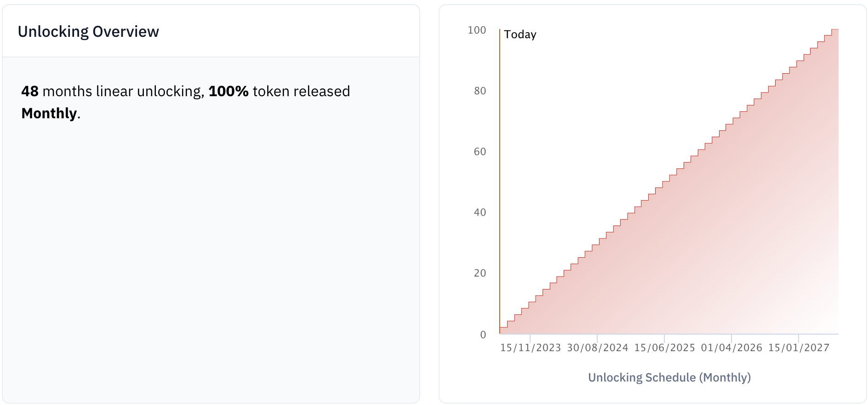Image resolution: width=868 pixels, height=405 pixels.
Task: Click the Today label on chart
Action: (520, 35)
